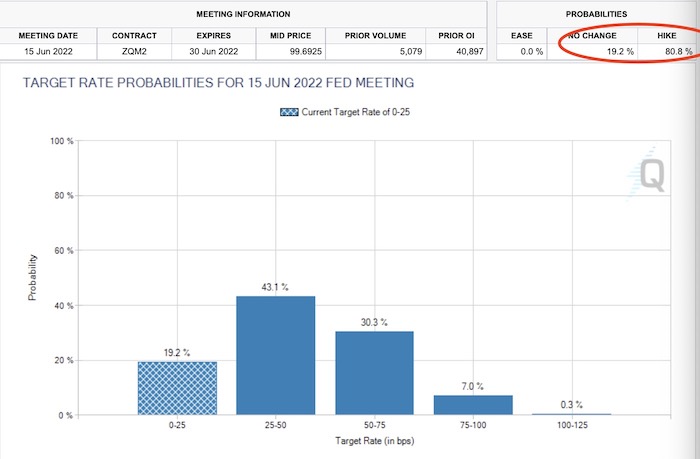Click the HIKE probability value 80.8 %
Image resolution: width=700 pixels, height=459 pixels.
pos(679,51)
